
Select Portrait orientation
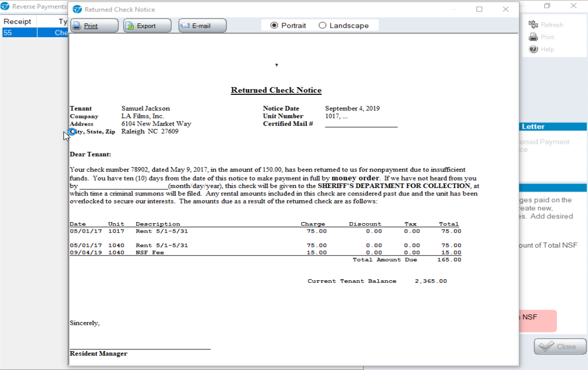pos(288,25)
